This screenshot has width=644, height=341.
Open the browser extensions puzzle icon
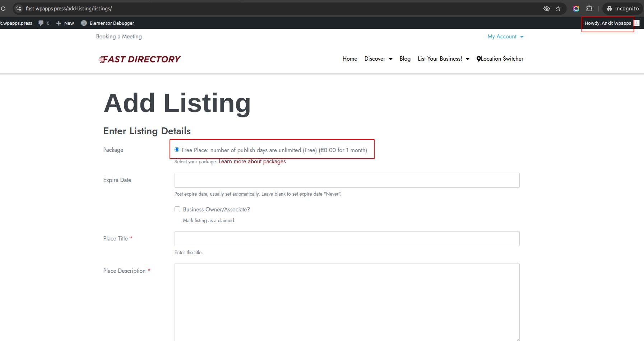pos(589,9)
